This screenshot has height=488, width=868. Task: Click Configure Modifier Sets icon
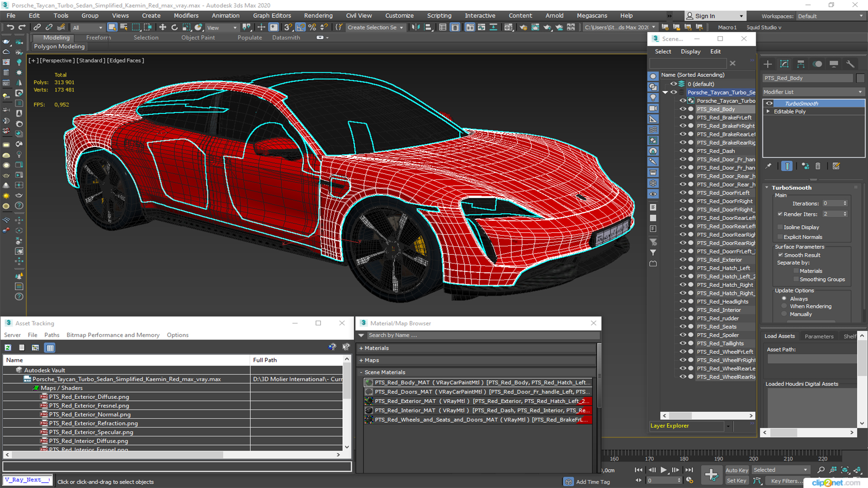836,166
